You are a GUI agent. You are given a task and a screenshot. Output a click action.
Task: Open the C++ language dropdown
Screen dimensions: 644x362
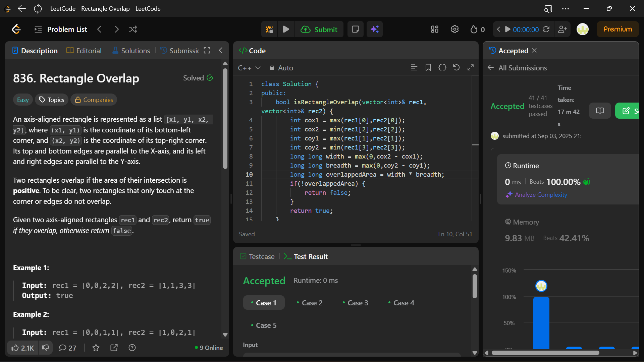pyautogui.click(x=249, y=68)
